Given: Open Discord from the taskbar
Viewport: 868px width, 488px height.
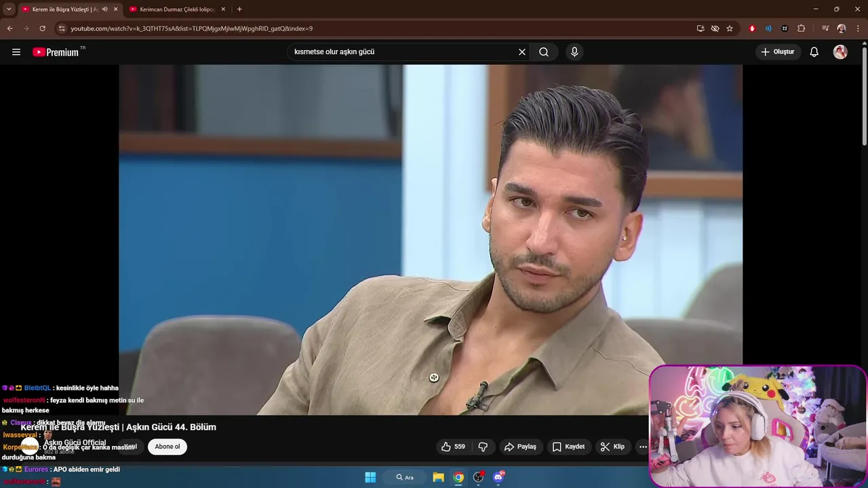Looking at the screenshot, I should point(498,477).
